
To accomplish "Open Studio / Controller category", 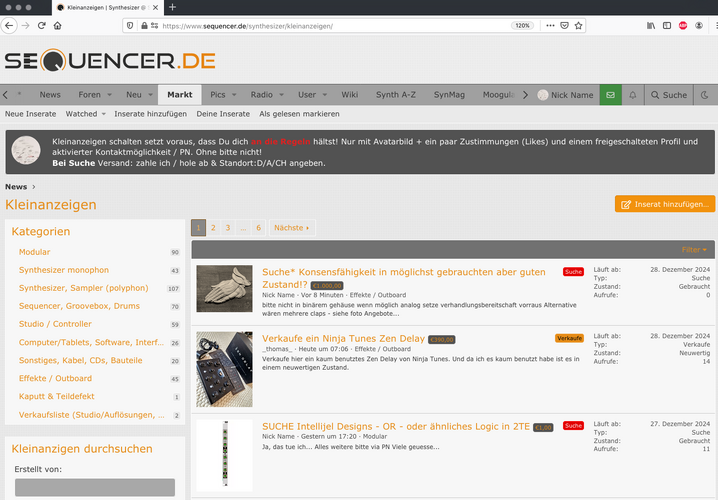I will [55, 324].
